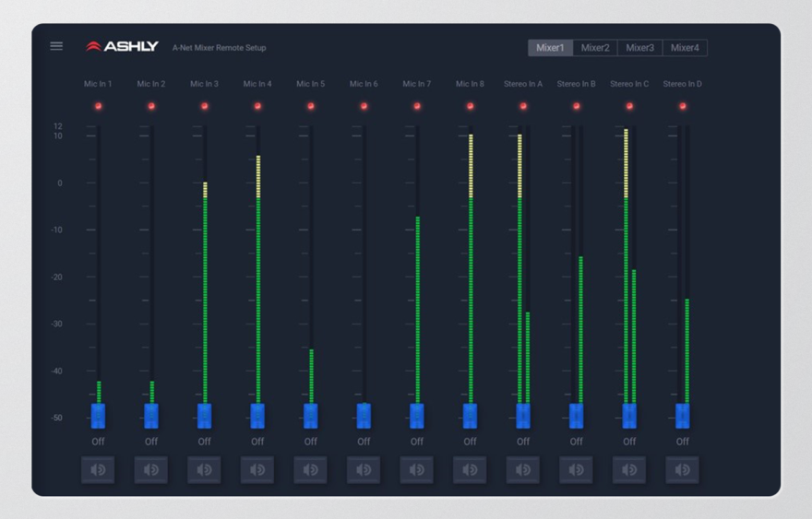Mute the Mic In 3 channel
This screenshot has height=519, width=812.
[x=204, y=470]
